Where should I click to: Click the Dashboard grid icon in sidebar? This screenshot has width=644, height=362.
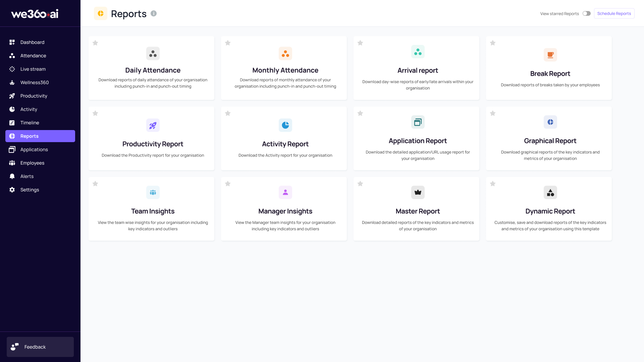(12, 42)
